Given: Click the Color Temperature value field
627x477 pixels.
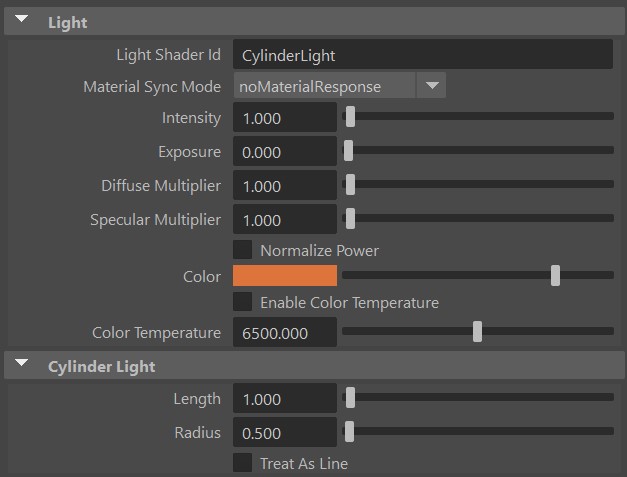Looking at the screenshot, I should click(x=284, y=333).
